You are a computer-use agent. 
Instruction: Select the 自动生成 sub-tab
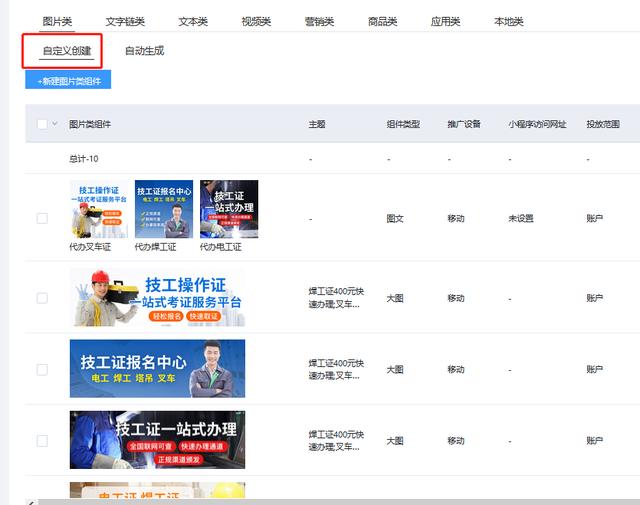point(144,51)
